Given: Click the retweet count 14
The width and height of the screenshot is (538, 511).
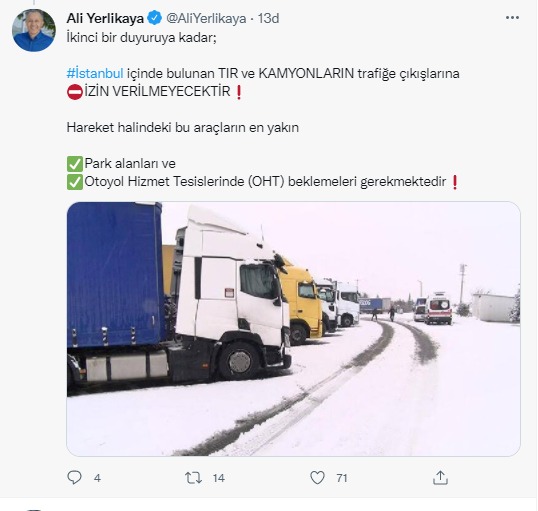Looking at the screenshot, I should click(x=219, y=478).
